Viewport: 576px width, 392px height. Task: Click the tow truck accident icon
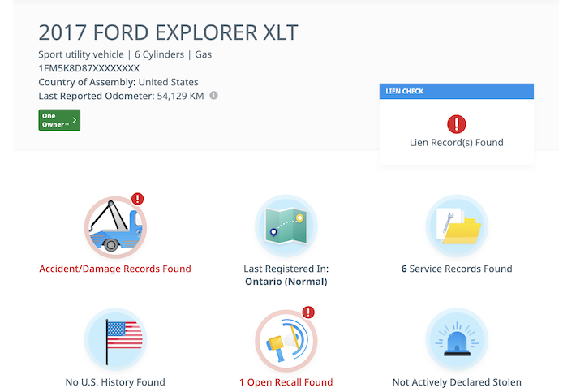(115, 227)
